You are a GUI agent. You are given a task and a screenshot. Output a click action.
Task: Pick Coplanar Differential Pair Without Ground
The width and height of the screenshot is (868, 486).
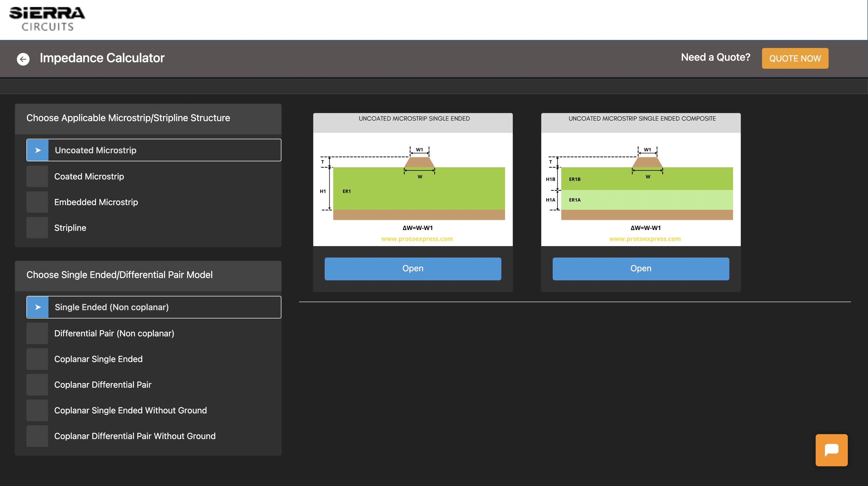[134, 436]
